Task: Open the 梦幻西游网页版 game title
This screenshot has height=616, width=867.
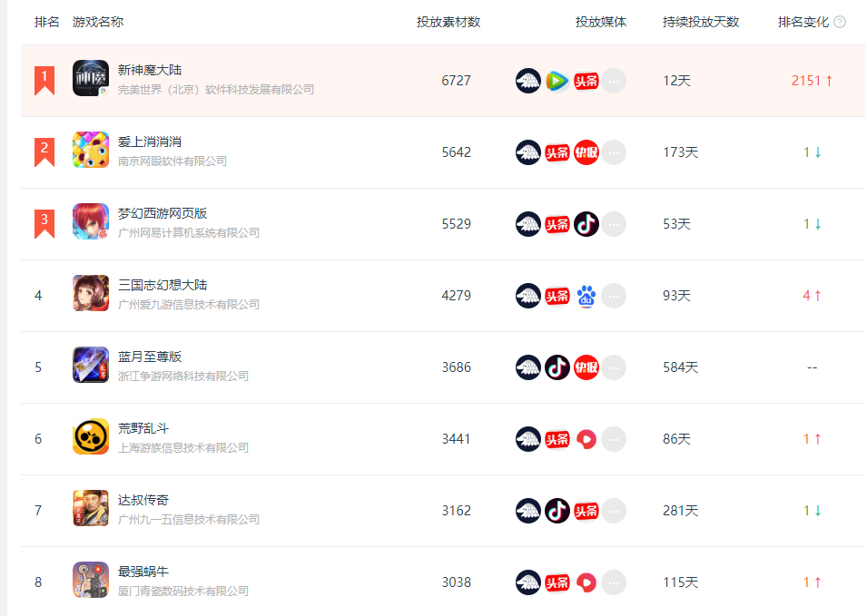Action: click(163, 213)
